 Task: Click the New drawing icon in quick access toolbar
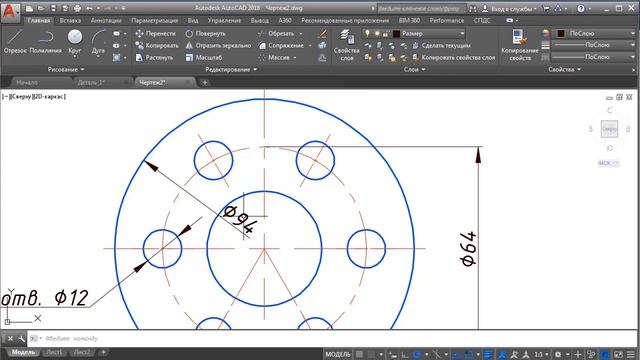[x=29, y=8]
